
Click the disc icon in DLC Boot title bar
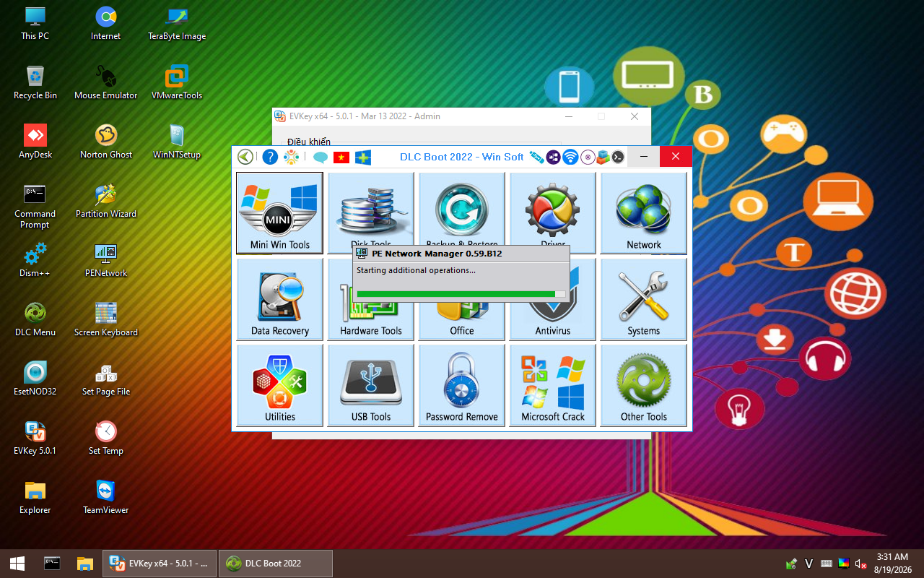click(x=588, y=157)
